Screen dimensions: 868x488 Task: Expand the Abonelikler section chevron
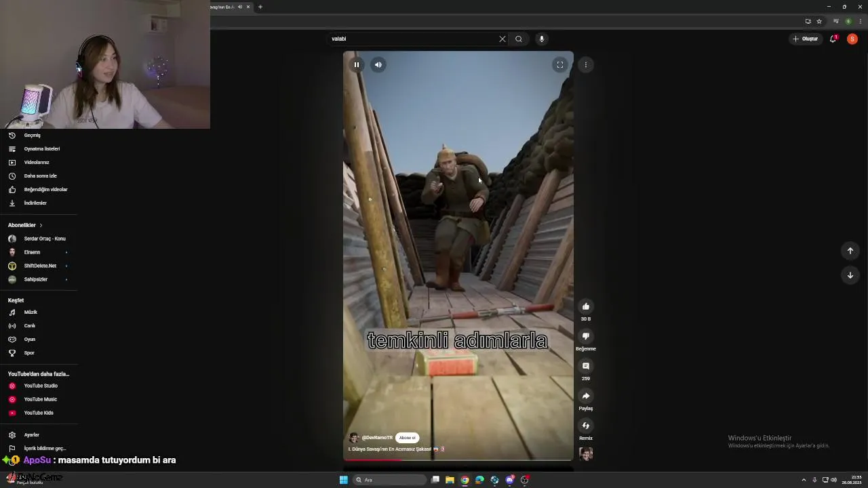(x=41, y=225)
